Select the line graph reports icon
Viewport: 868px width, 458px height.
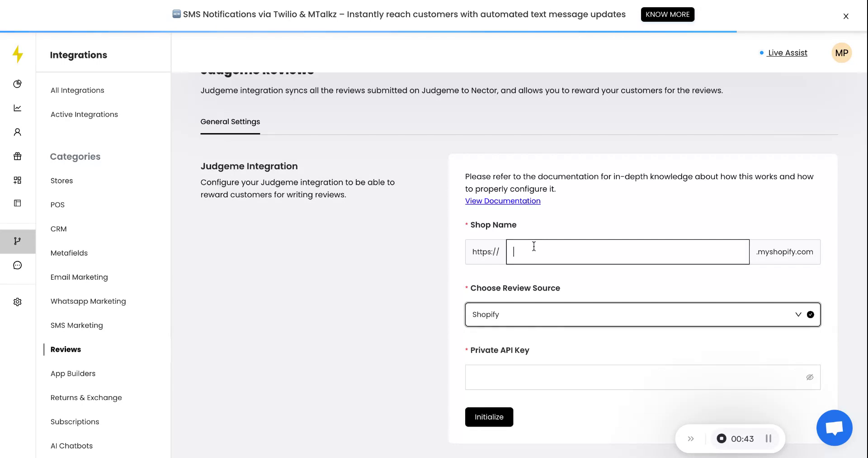17,108
